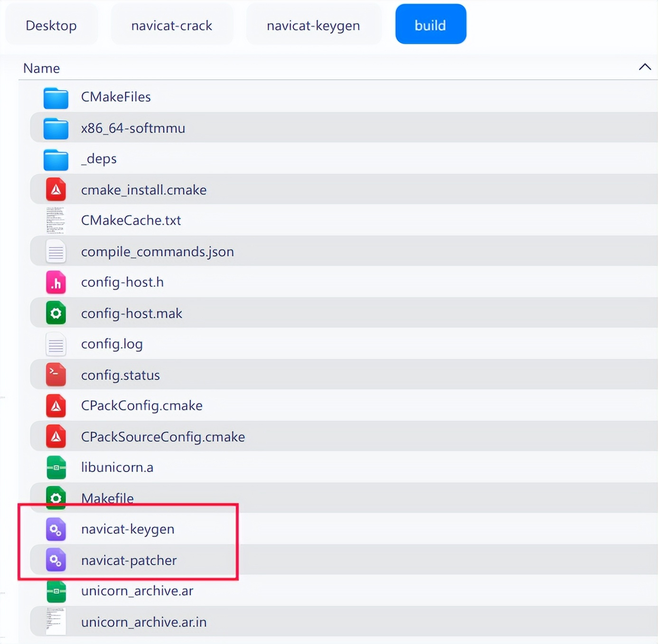Select the Makefile file name
This screenshot has width=658, height=644.
click(x=107, y=498)
